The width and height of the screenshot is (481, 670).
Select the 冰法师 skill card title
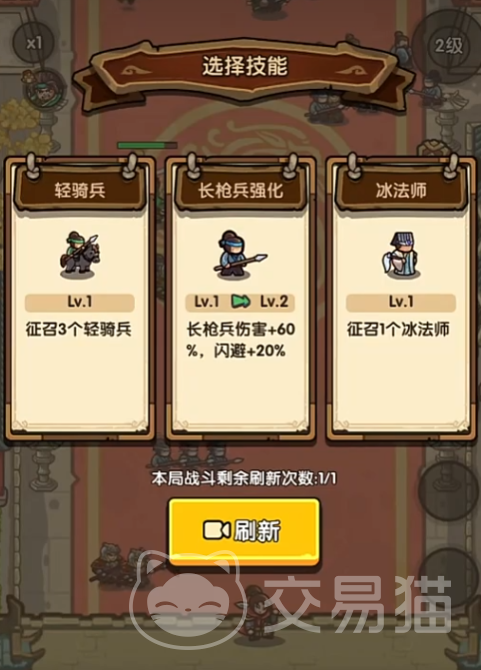click(401, 190)
